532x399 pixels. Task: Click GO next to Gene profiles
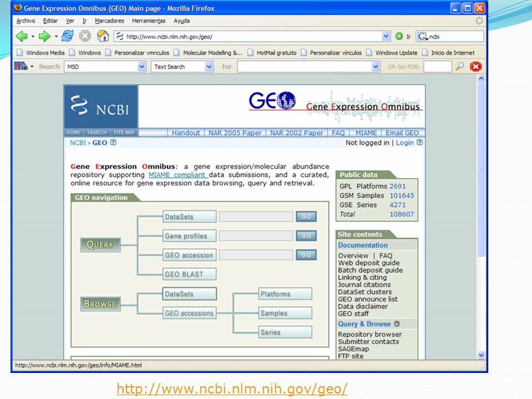[x=306, y=236]
